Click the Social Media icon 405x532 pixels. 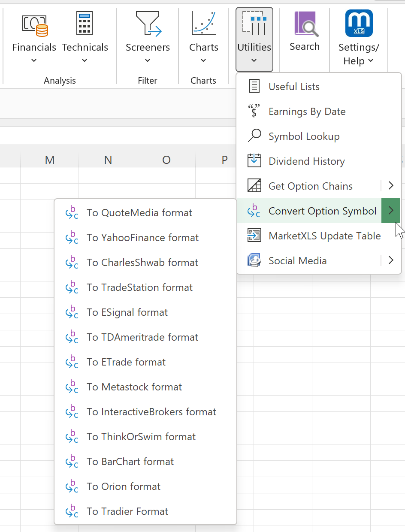pyautogui.click(x=254, y=260)
